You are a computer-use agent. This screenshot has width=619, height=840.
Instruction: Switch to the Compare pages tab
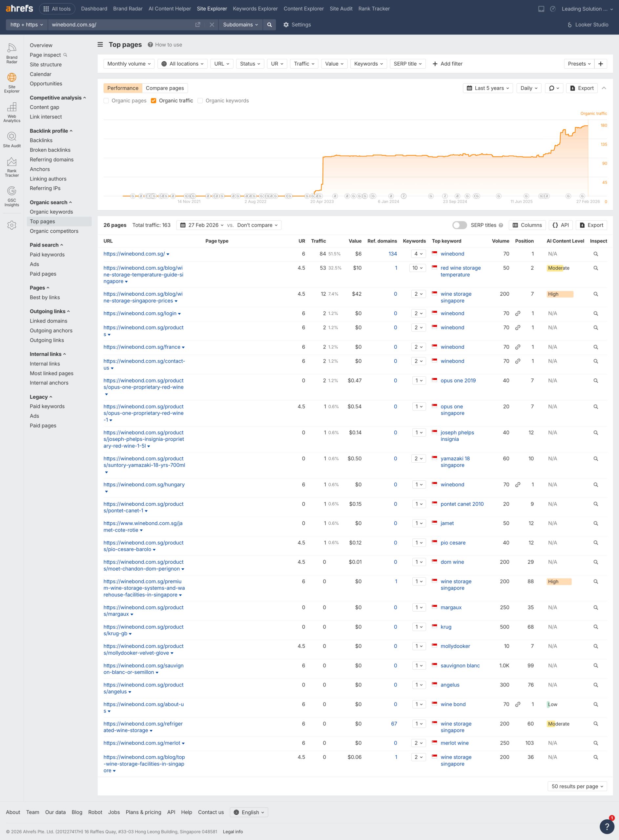[x=165, y=88]
